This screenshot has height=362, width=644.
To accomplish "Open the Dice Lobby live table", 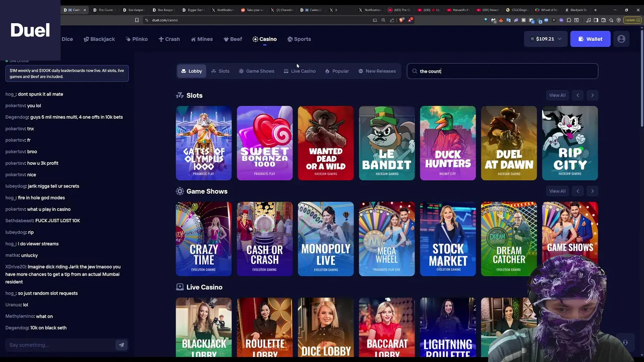I will [326, 328].
